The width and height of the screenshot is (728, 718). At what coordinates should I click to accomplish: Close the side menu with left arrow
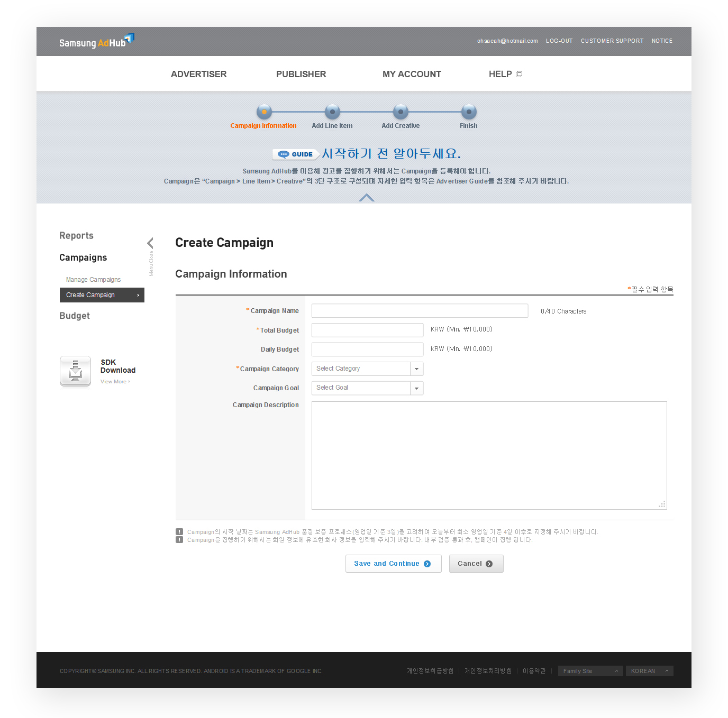coord(150,243)
